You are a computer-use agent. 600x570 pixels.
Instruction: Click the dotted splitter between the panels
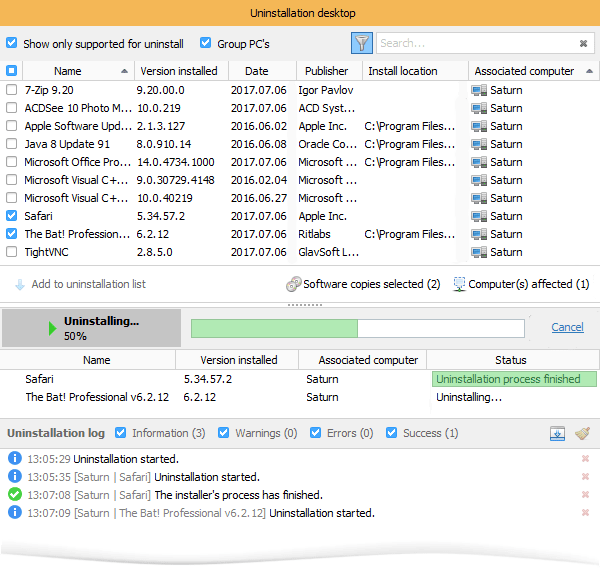pyautogui.click(x=305, y=305)
